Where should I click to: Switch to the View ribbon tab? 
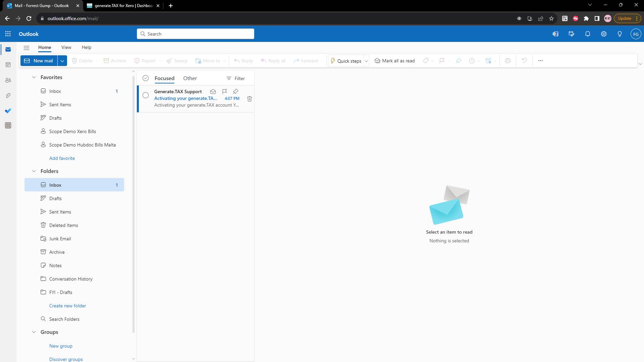[66, 48]
